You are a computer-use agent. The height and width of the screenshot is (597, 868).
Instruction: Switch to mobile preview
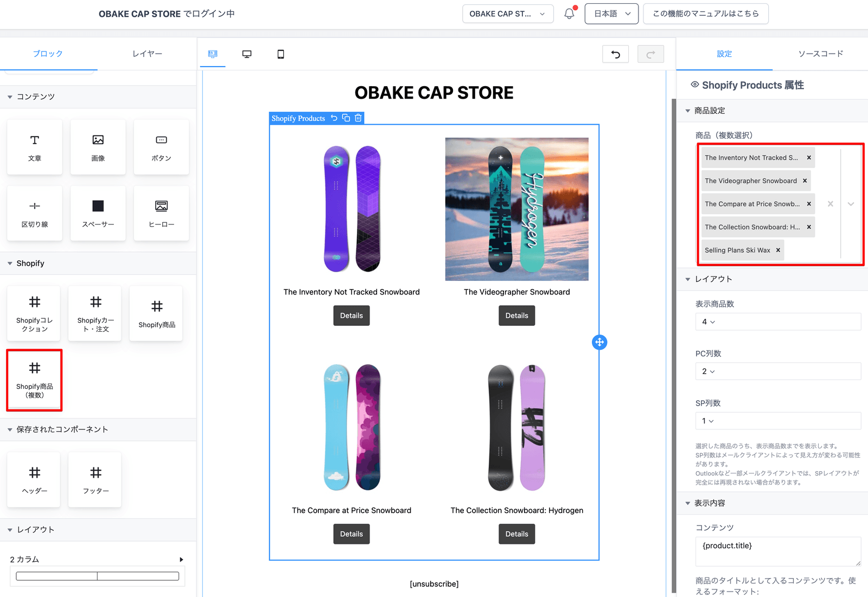click(x=280, y=54)
